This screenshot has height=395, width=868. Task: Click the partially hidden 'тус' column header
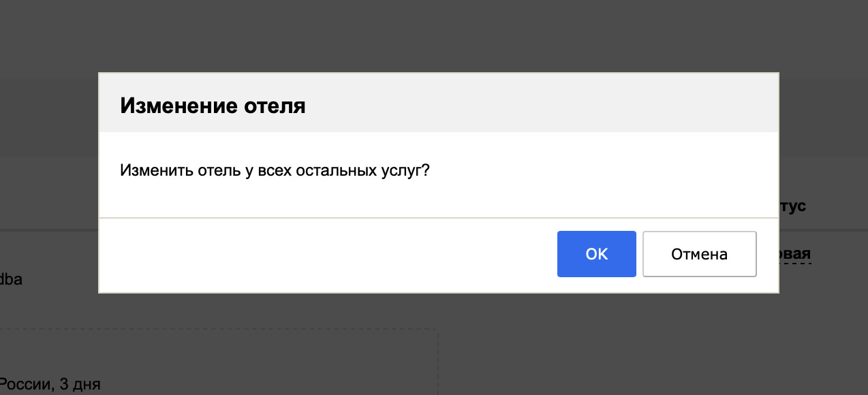tap(793, 206)
